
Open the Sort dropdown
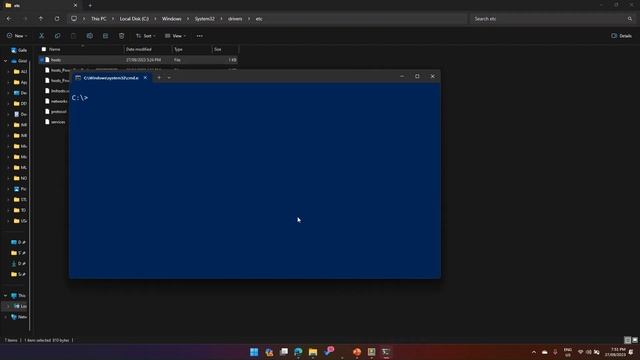point(145,36)
